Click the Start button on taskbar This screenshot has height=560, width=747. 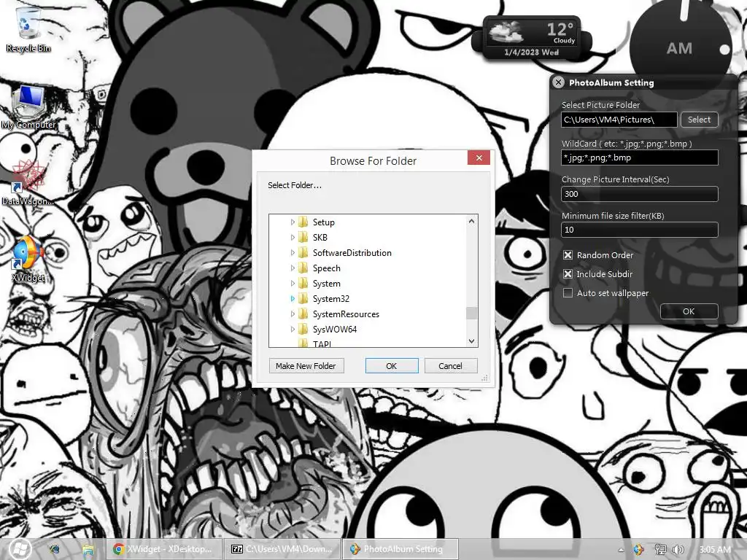20,549
